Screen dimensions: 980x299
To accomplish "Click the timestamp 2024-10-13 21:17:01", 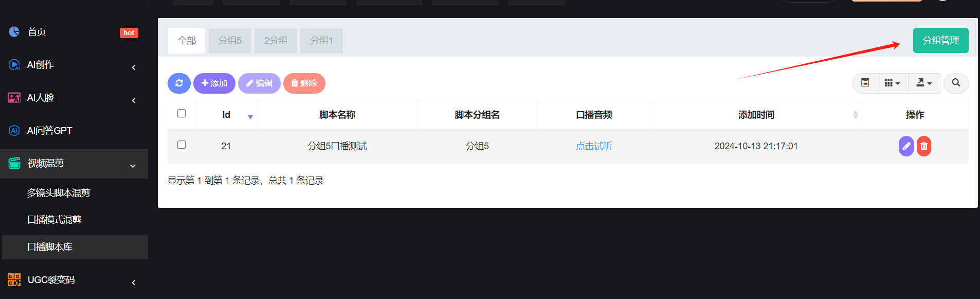I will tap(756, 146).
